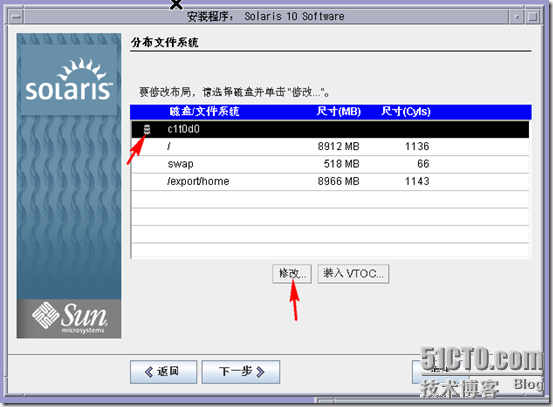The height and width of the screenshot is (407, 553).
Task: Click the disk icon beside c1t0d0
Action: 147,129
